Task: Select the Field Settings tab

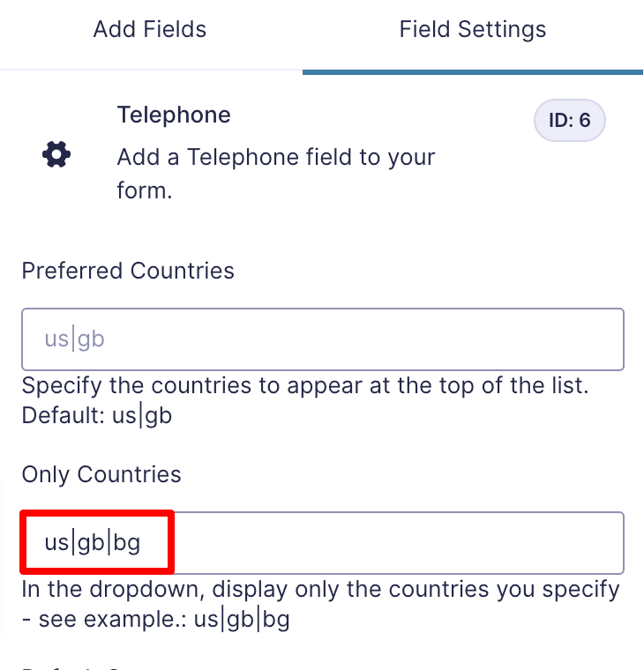Action: (473, 29)
